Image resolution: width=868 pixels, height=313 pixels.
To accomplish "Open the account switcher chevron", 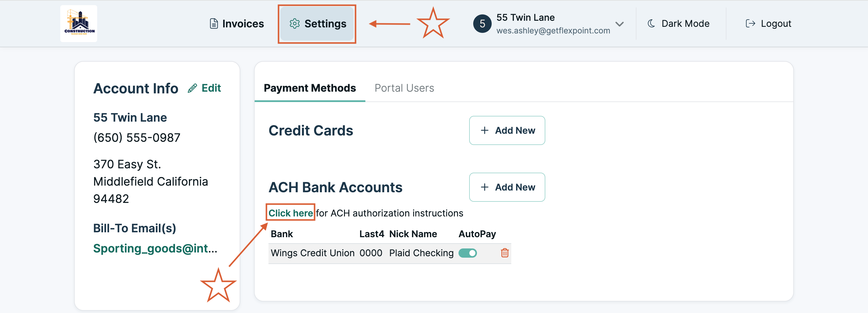I will pyautogui.click(x=620, y=24).
